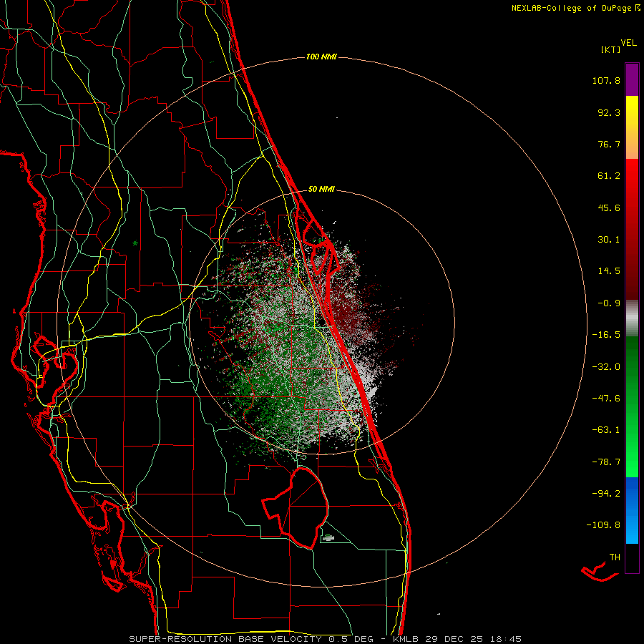Select the -109.8 scale value
This screenshot has height=644, width=644.
click(603, 525)
